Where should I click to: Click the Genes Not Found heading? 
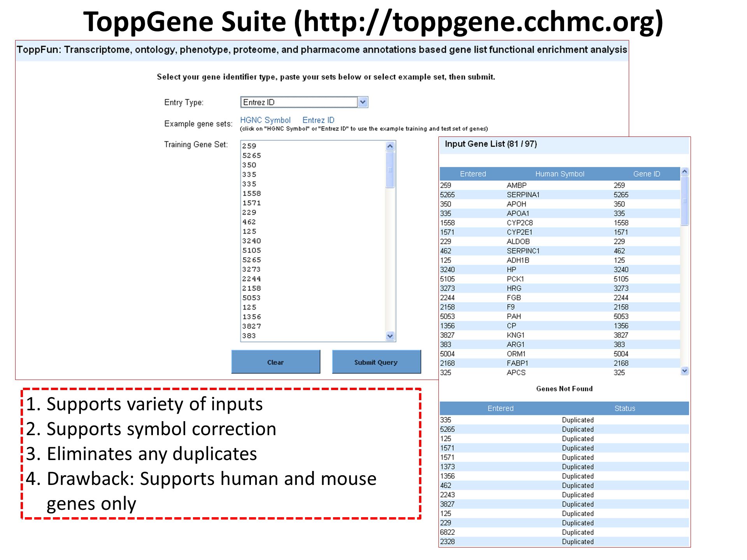[x=564, y=388]
